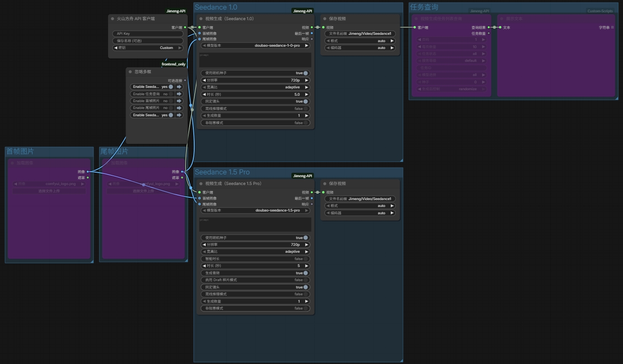Viewport: 623px width, 364px height.
Task: Click the title dot of 视频生成（Seedance 1.5 Pro）node
Action: pos(201,184)
